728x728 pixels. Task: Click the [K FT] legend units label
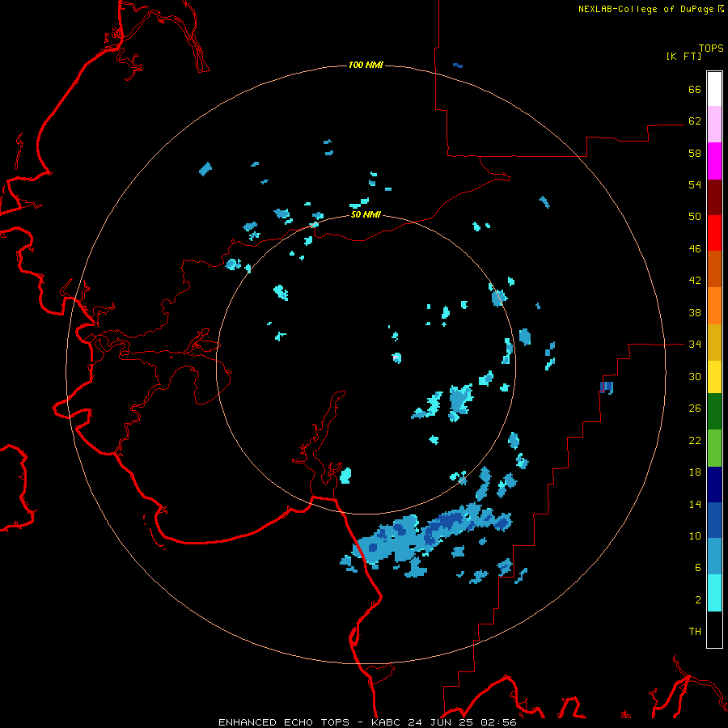[x=684, y=56]
